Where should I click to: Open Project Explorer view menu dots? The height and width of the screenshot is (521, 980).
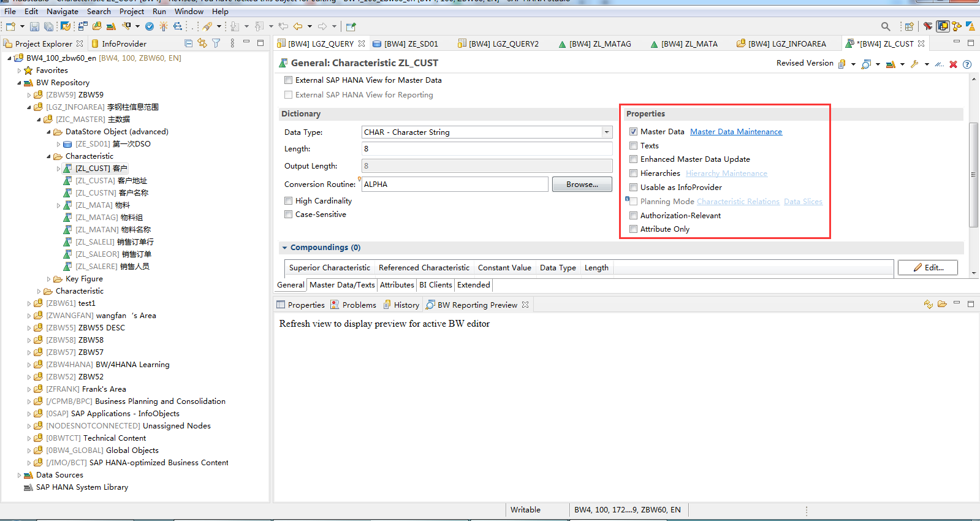[232, 44]
